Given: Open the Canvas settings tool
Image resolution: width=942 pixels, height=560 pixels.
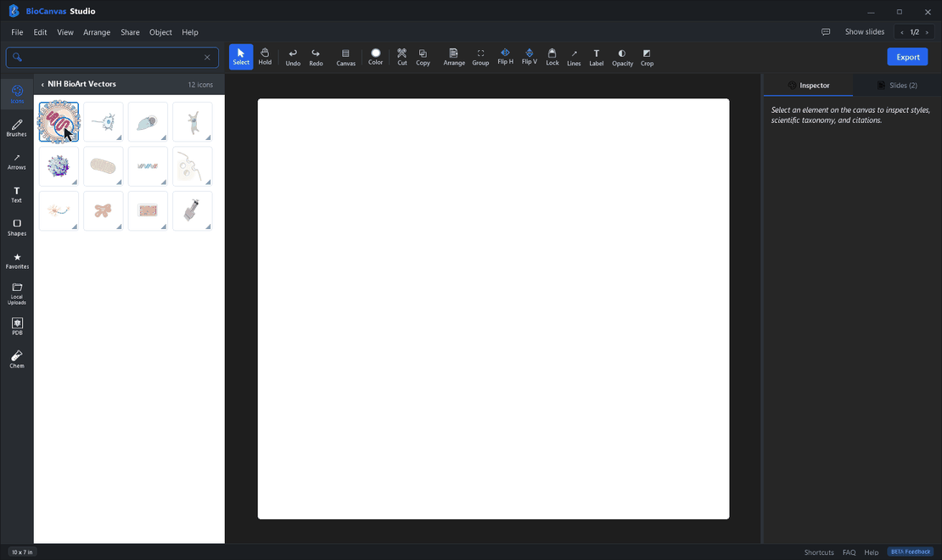Looking at the screenshot, I should point(345,57).
